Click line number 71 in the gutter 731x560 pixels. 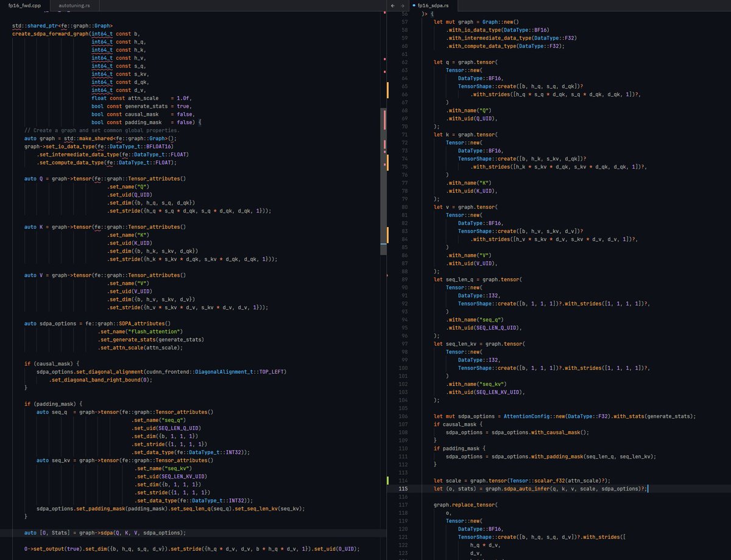coord(404,134)
